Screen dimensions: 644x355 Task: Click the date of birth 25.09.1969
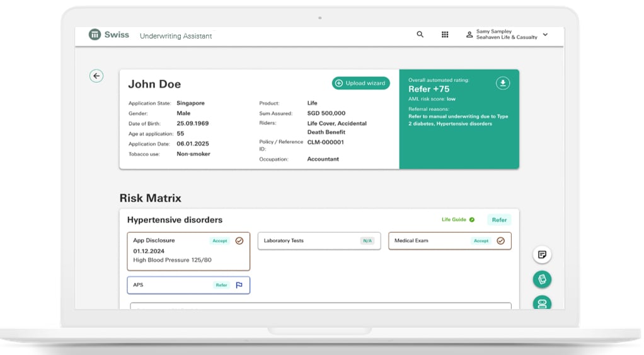point(193,123)
